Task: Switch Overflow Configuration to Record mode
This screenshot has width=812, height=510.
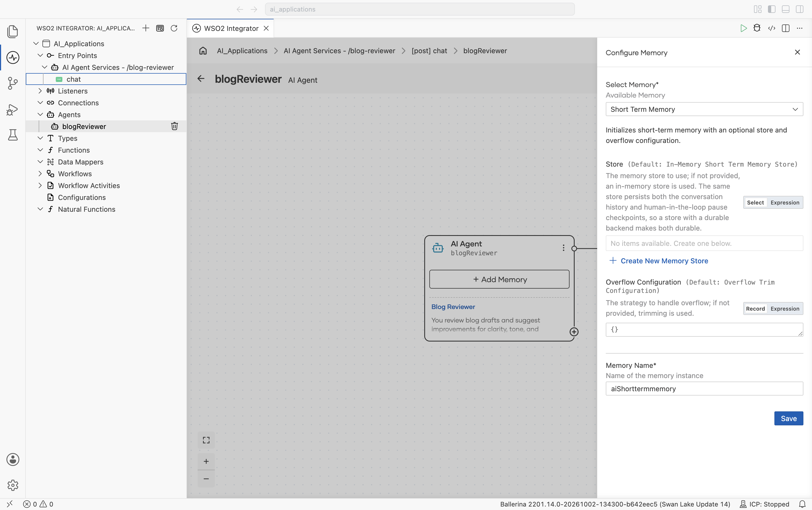Action: 755,309
